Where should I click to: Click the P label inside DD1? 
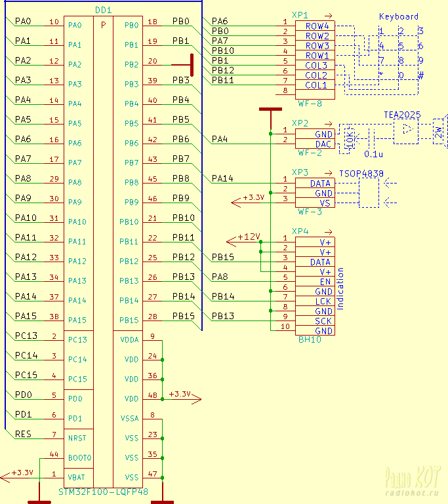(x=103, y=25)
